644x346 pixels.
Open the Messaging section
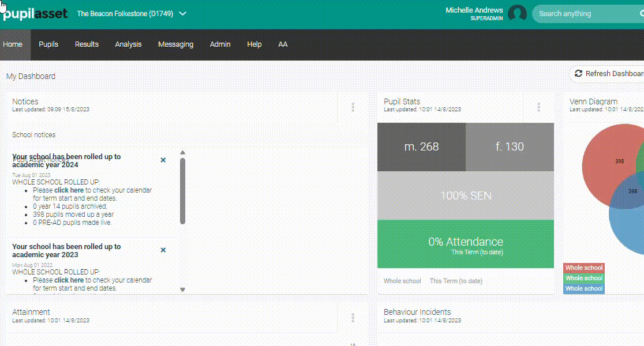click(175, 44)
